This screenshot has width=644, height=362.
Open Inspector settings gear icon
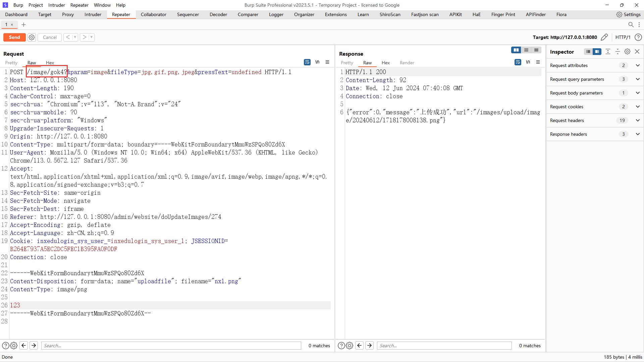pos(627,52)
